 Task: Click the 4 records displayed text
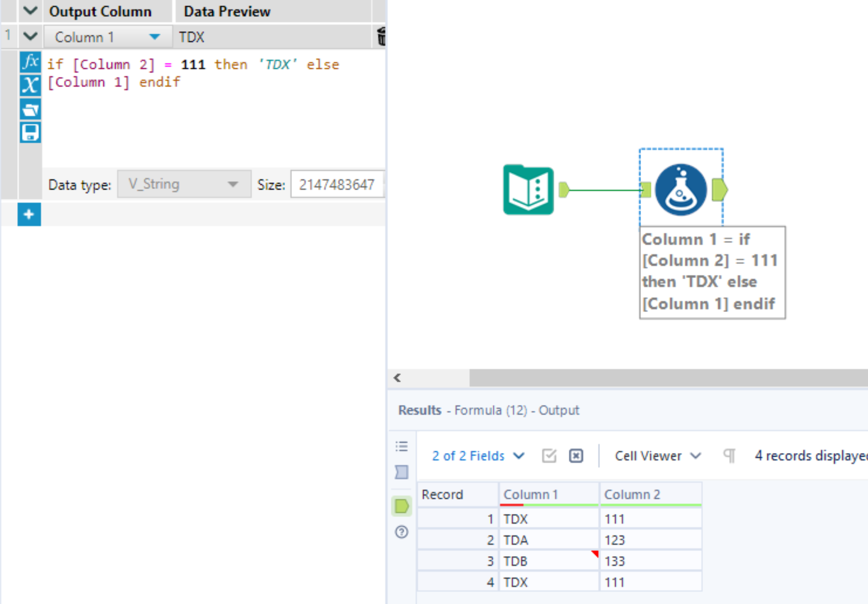[x=811, y=456]
